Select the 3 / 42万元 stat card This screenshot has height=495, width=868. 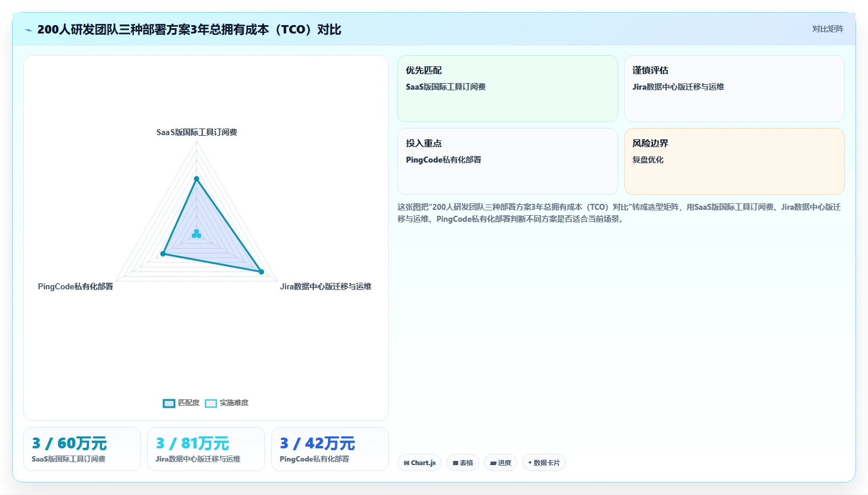click(x=330, y=449)
